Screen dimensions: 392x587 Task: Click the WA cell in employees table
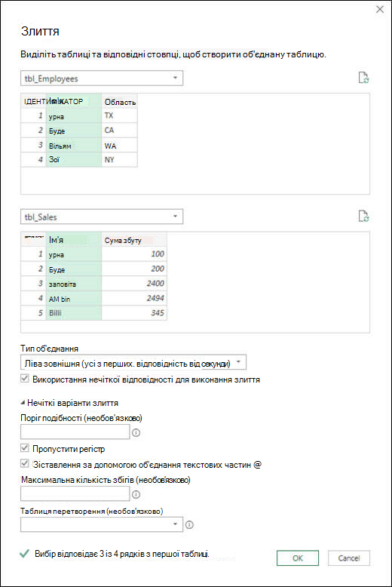[x=119, y=146]
